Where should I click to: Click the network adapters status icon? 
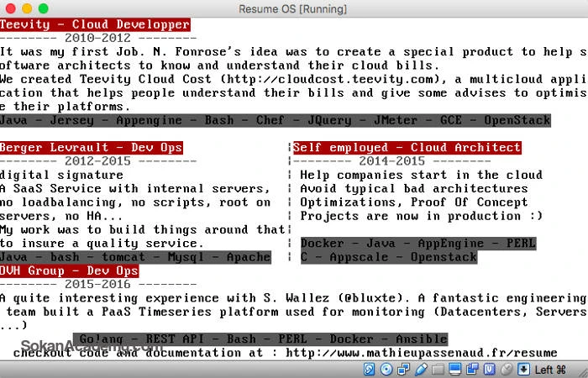point(403,370)
